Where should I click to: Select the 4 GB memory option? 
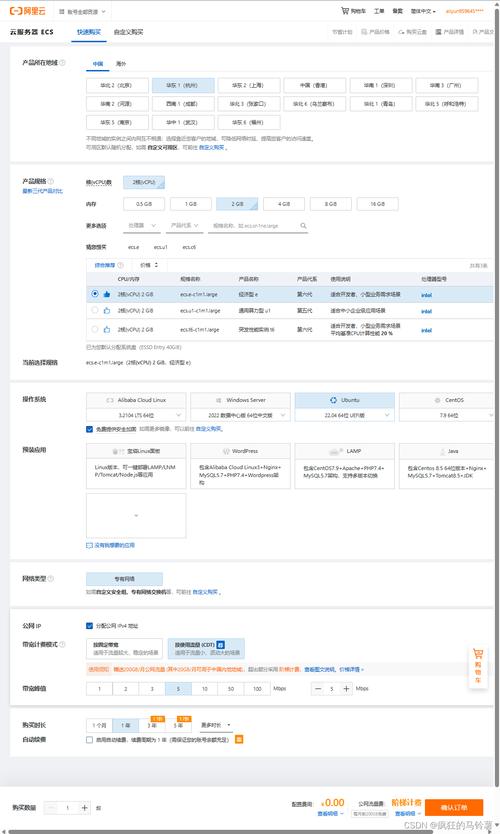(284, 204)
